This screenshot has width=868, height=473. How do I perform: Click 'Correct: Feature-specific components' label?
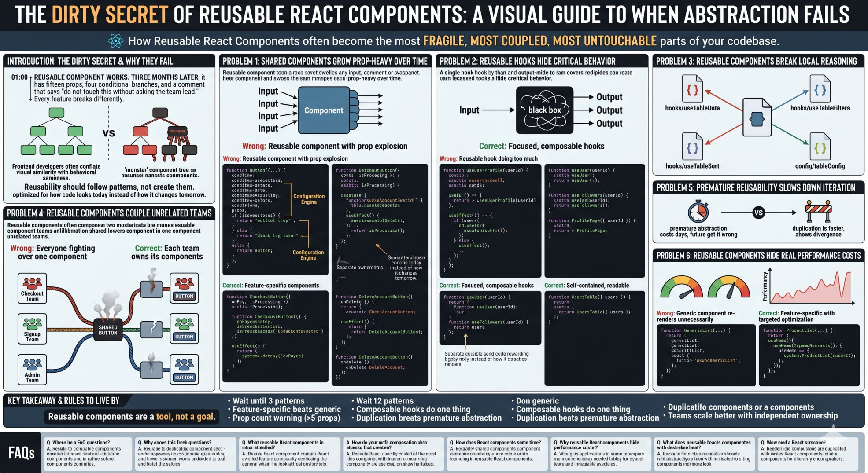coord(271,286)
